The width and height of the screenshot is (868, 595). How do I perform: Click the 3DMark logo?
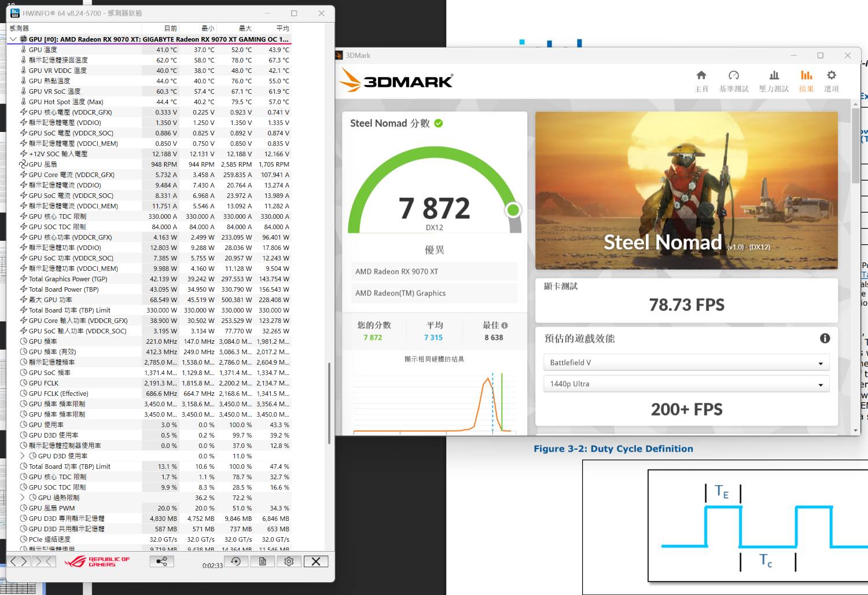pos(396,80)
